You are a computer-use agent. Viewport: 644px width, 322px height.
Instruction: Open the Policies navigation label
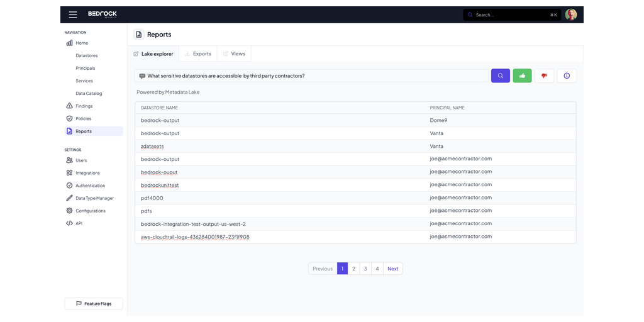[84, 119]
